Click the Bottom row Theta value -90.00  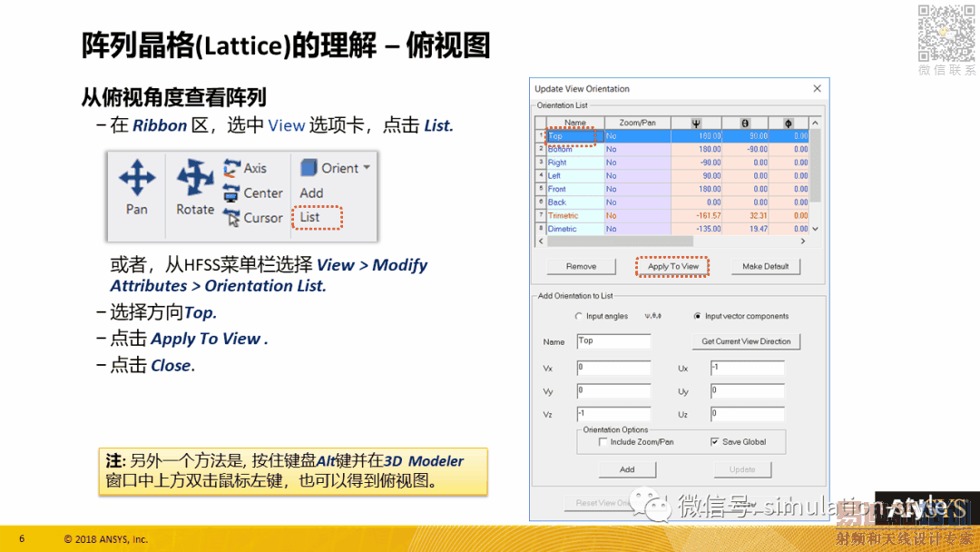coord(757,150)
